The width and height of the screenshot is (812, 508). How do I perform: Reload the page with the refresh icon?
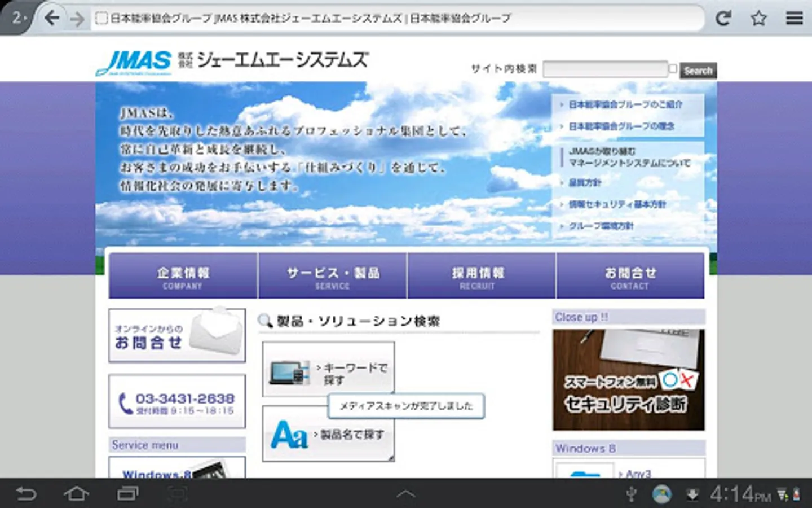723,19
